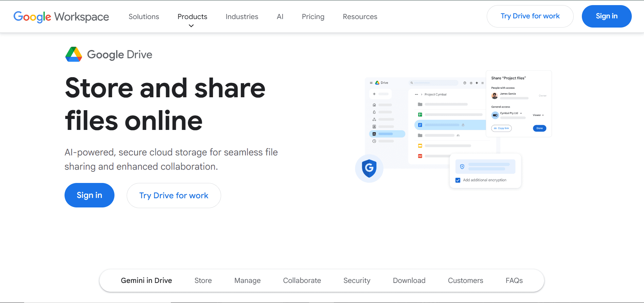The width and height of the screenshot is (644, 303).
Task: Click the plus New icon in illustration sidebar
Action: pyautogui.click(x=374, y=94)
